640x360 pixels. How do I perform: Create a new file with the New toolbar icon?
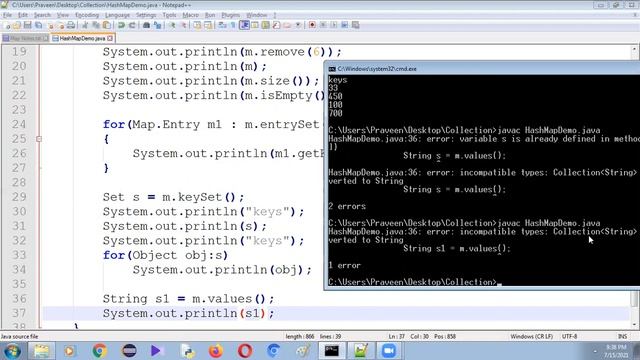(7, 25)
